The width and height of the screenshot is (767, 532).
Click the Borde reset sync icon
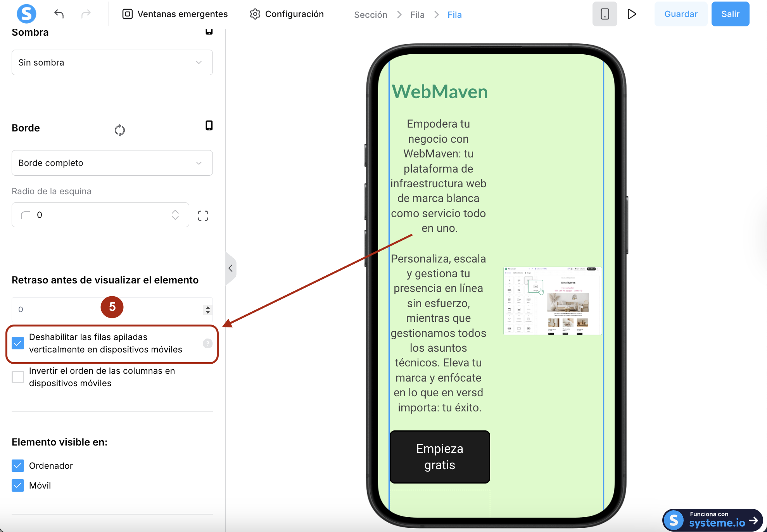tap(119, 130)
